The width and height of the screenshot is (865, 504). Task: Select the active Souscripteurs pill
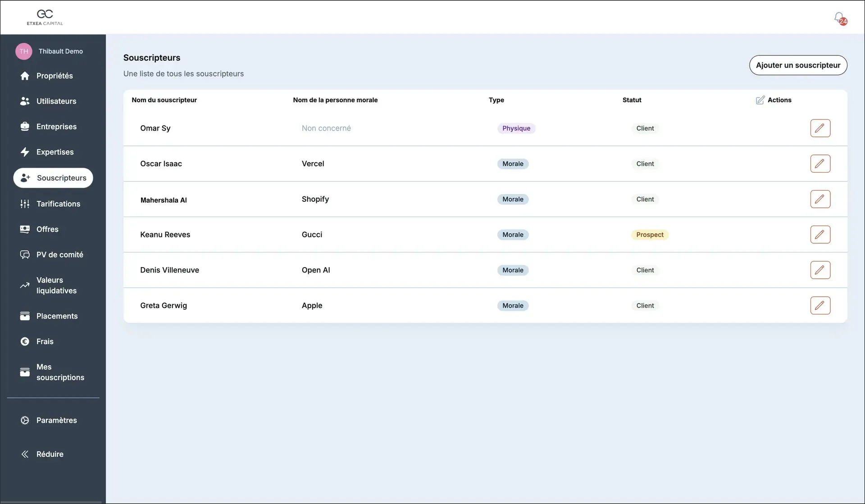click(53, 178)
